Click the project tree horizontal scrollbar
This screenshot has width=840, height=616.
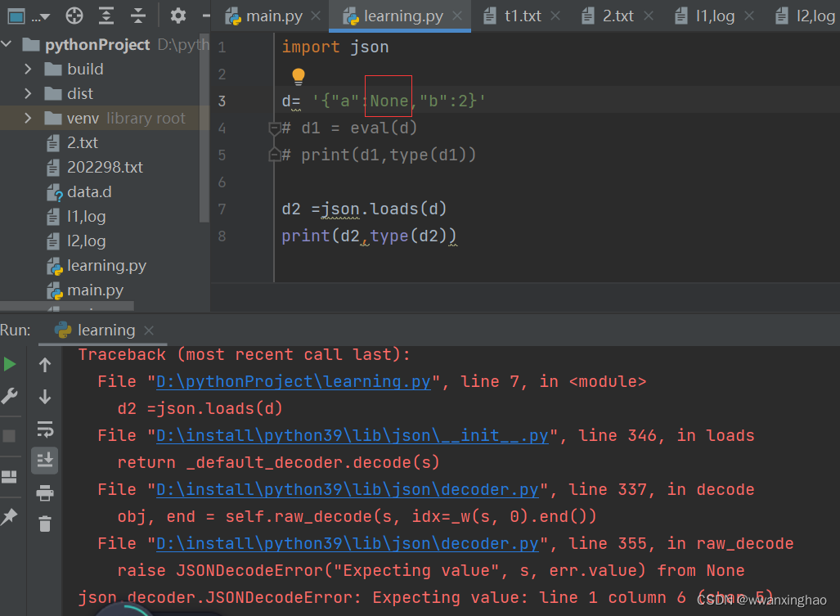pyautogui.click(x=67, y=306)
